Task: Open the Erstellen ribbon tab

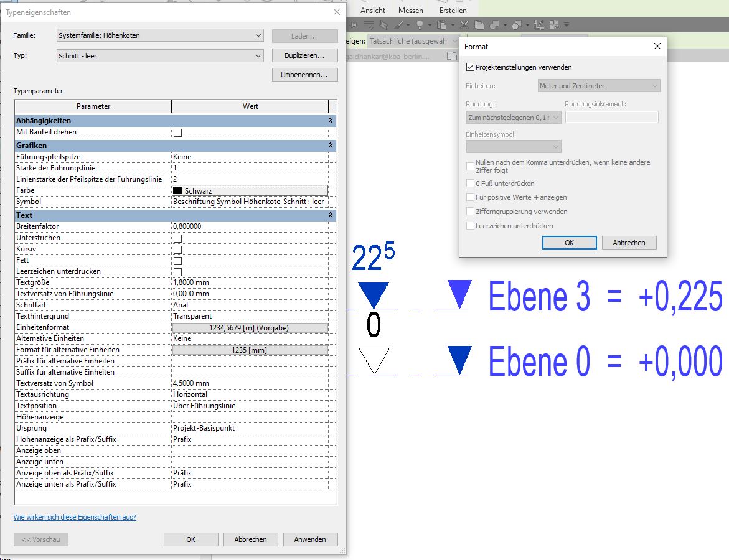Action: (x=453, y=10)
